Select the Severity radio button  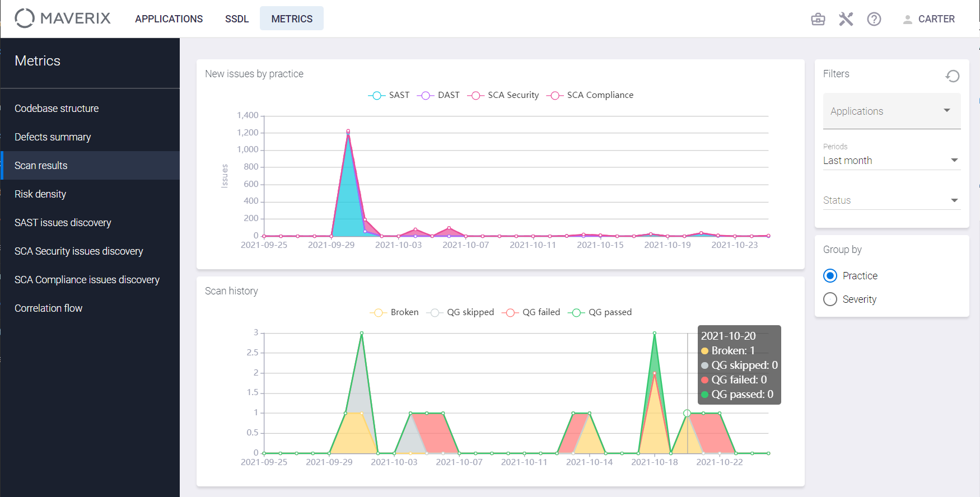pos(830,299)
